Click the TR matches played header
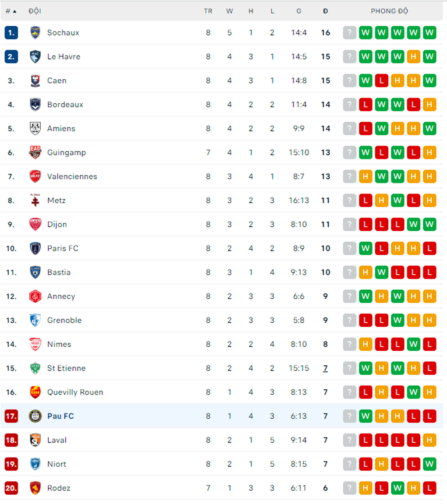447x504 pixels. (x=208, y=11)
